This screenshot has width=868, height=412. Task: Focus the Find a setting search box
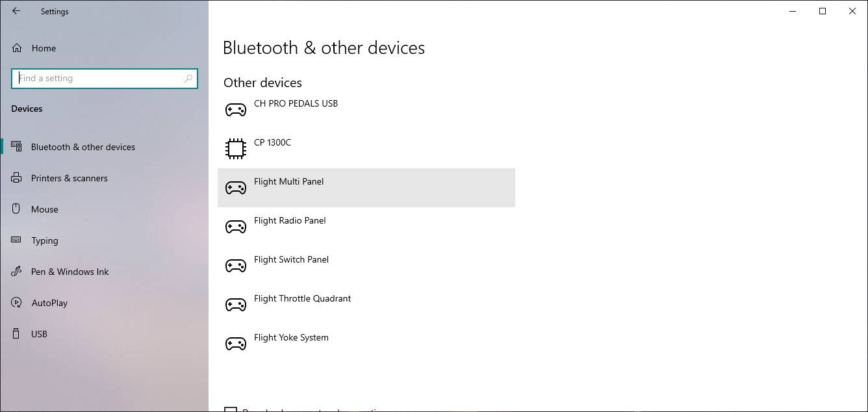97,79
